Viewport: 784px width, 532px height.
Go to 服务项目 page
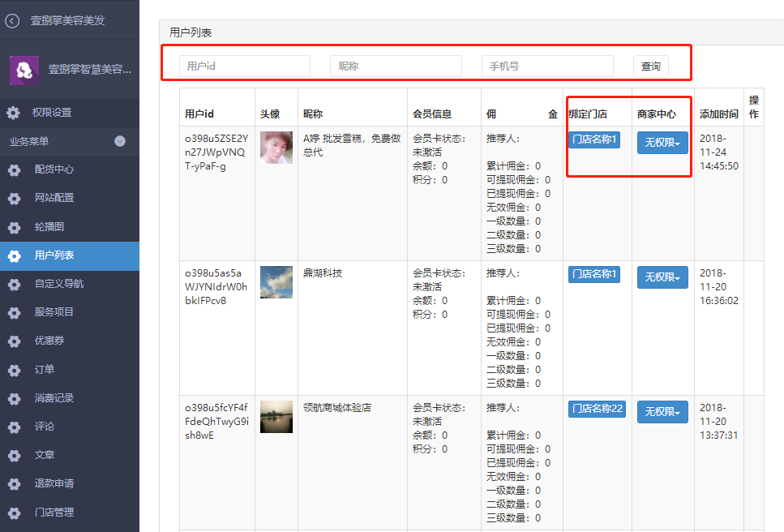coord(70,312)
